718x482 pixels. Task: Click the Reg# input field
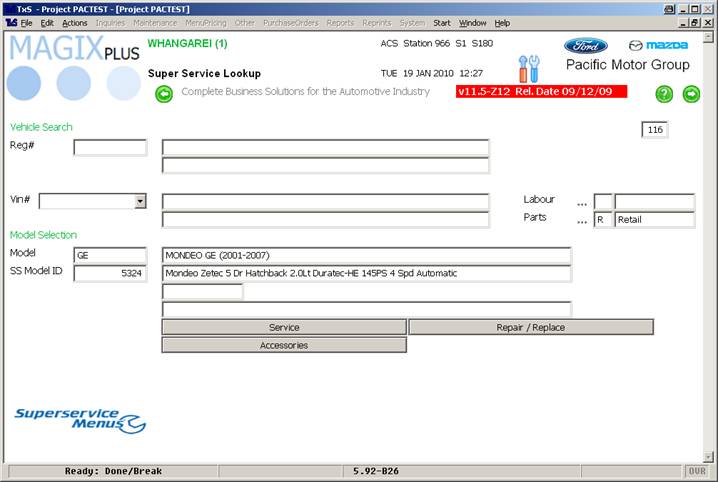[110, 148]
